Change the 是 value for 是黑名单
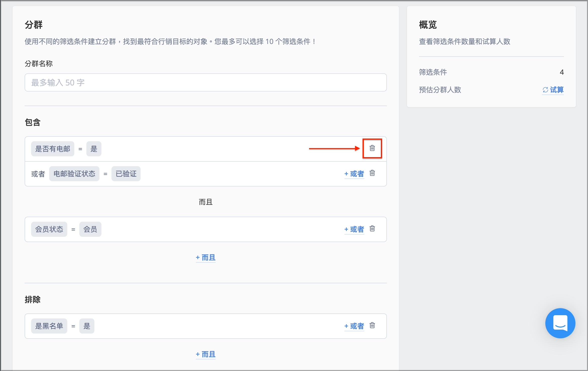The width and height of the screenshot is (588, 371). [x=87, y=326]
